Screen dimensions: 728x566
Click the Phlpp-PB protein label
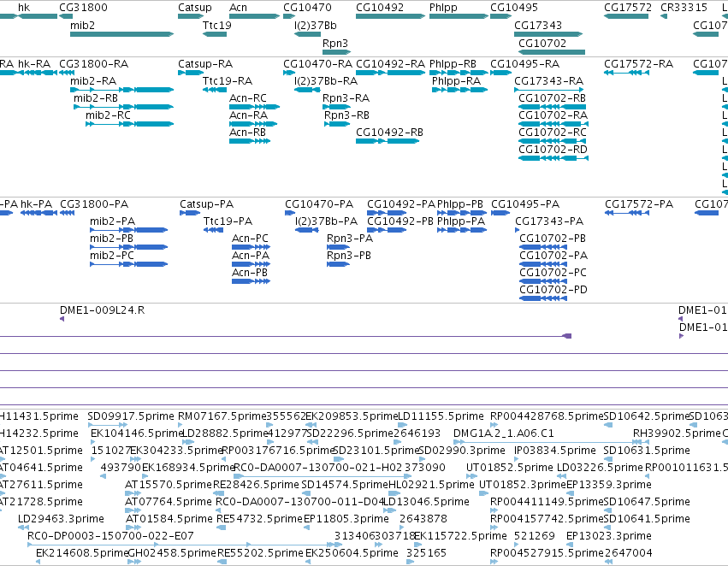click(460, 204)
